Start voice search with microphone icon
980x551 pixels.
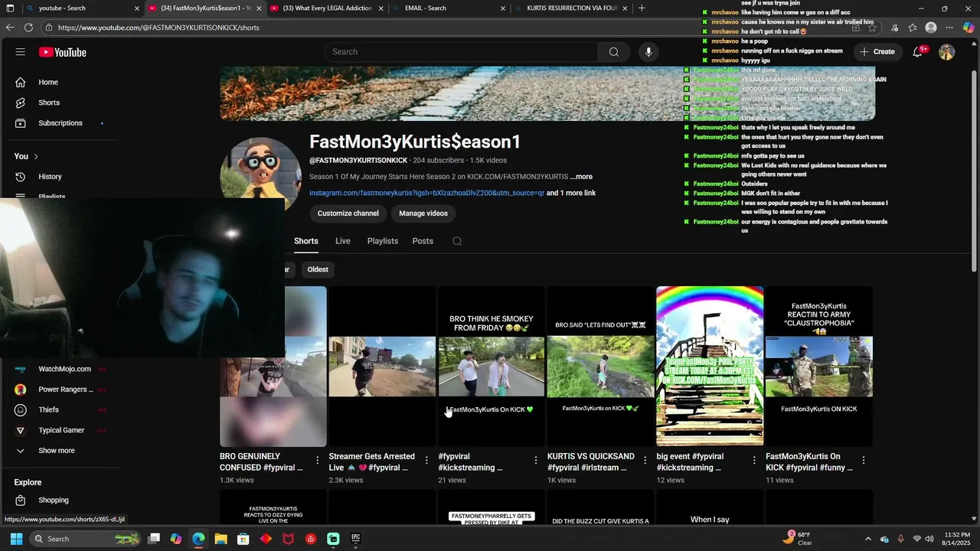pos(648,52)
